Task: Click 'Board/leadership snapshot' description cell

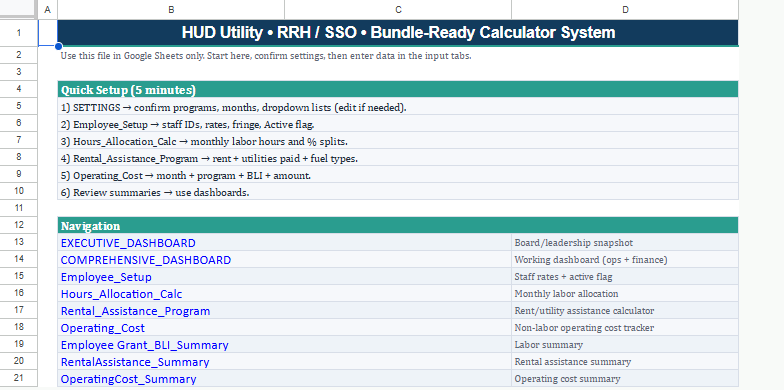Action: coord(625,242)
